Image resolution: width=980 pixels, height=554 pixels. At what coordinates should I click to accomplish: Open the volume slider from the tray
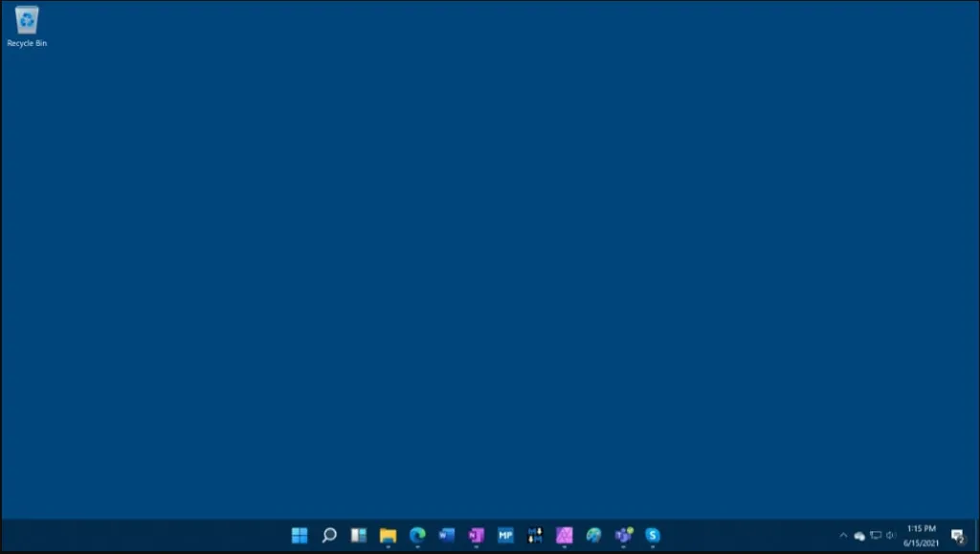[890, 536]
